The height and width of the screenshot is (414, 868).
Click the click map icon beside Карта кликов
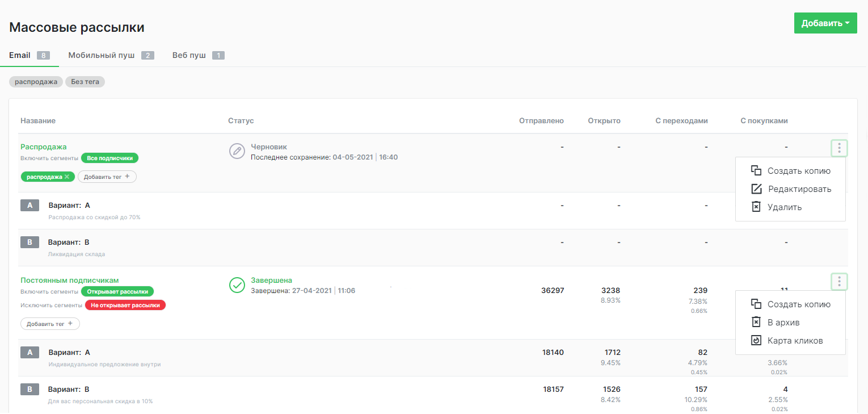click(756, 341)
